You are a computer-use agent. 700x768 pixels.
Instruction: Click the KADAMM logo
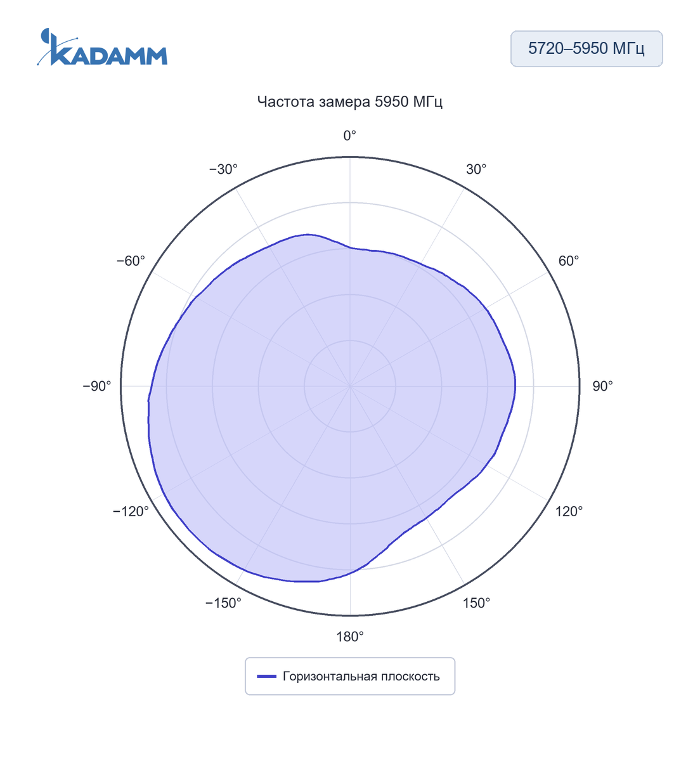click(102, 47)
